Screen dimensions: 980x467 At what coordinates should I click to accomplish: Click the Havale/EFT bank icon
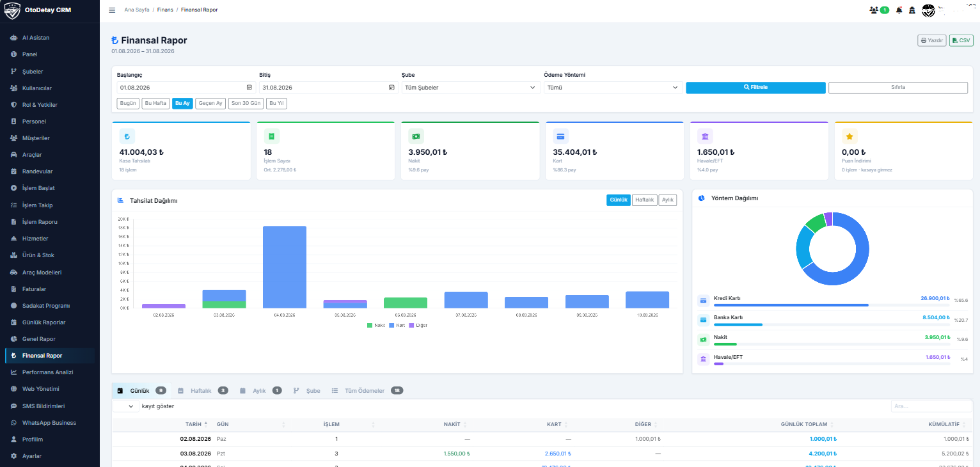(x=705, y=136)
